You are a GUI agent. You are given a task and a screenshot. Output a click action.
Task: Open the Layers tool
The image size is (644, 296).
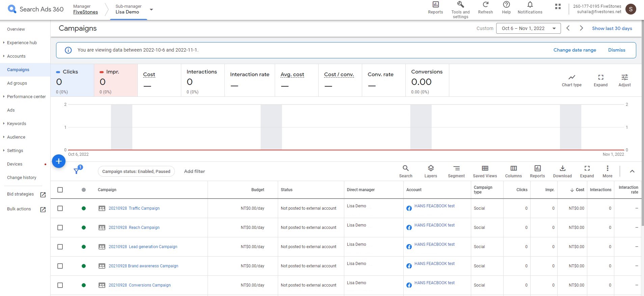coord(431,171)
